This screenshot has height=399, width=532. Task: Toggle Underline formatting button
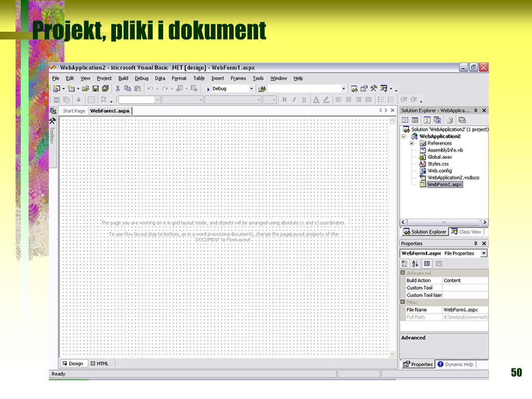(303, 100)
